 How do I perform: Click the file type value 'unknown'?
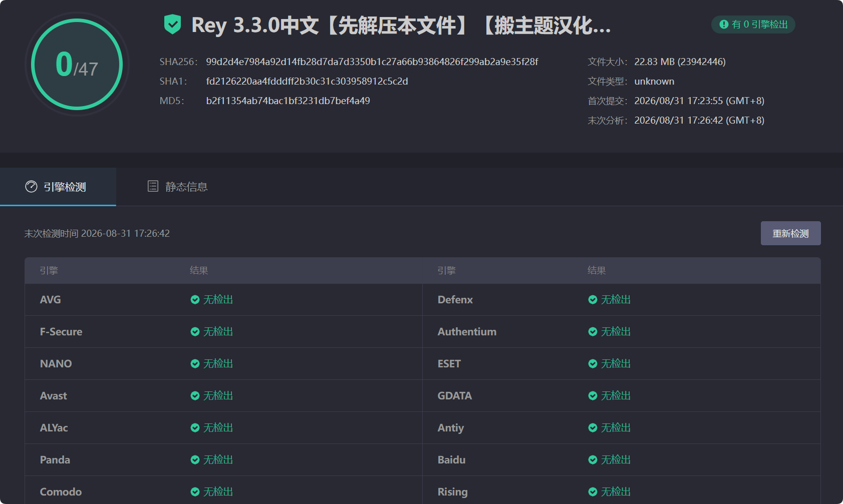[x=654, y=81]
